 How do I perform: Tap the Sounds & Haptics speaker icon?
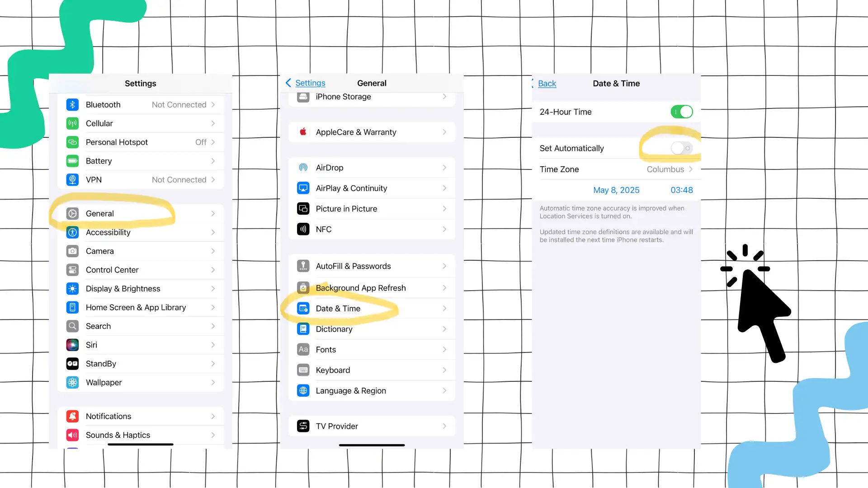click(x=72, y=435)
